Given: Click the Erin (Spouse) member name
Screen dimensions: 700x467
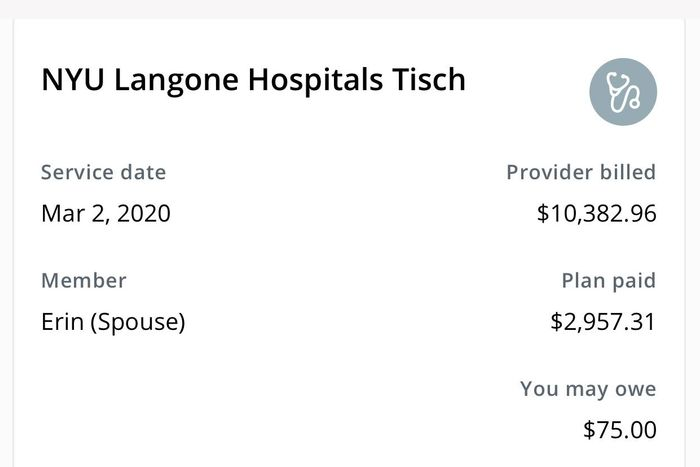Looking at the screenshot, I should [x=113, y=322].
